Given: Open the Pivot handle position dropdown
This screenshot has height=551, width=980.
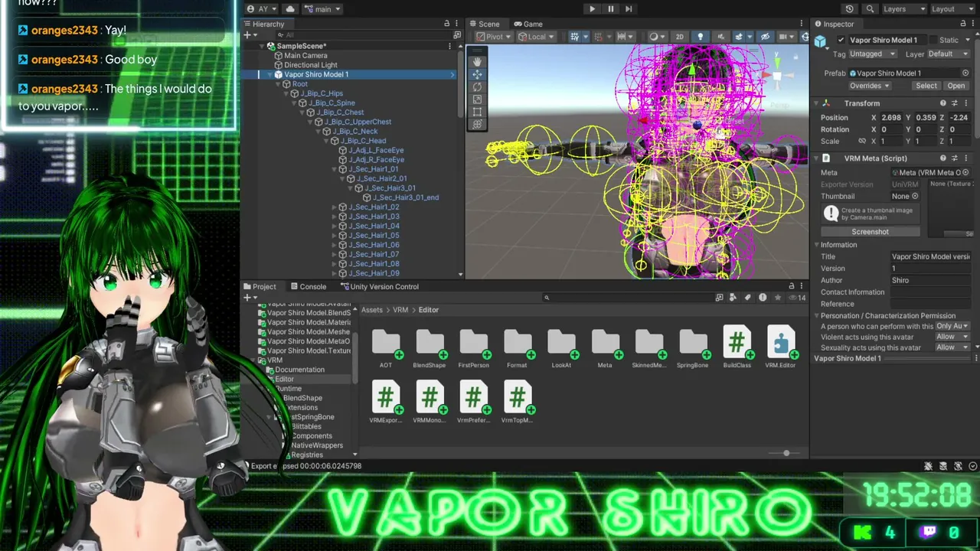Looking at the screenshot, I should (492, 37).
